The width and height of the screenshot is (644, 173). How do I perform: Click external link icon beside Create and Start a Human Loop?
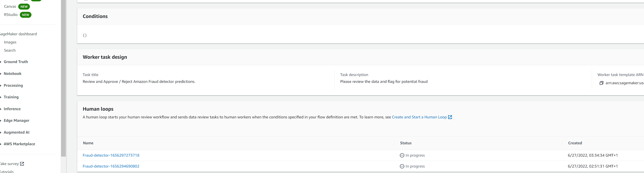(x=450, y=117)
